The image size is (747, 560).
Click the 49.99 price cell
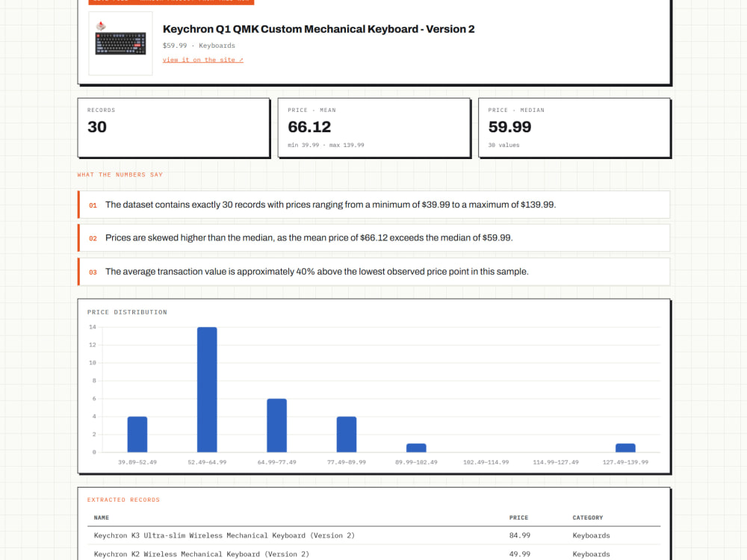(x=520, y=554)
